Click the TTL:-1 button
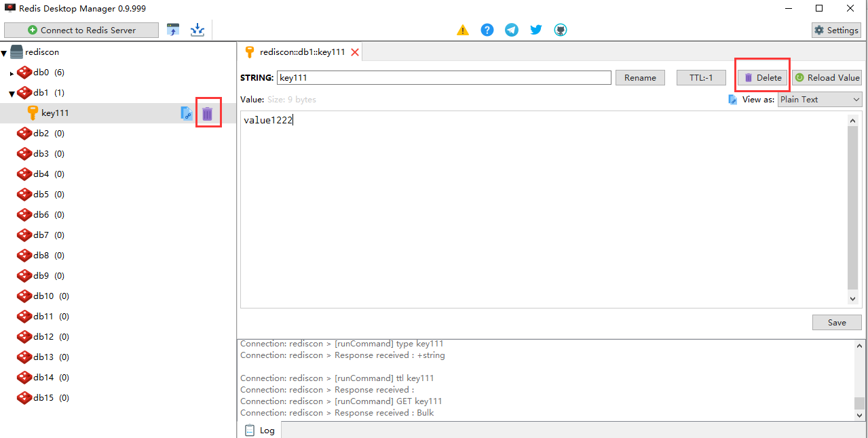 pyautogui.click(x=701, y=78)
